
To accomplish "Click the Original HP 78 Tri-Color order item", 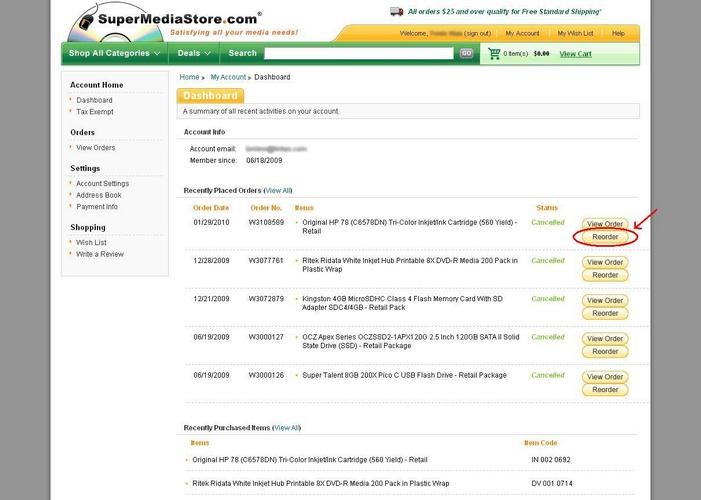I will click(x=410, y=227).
